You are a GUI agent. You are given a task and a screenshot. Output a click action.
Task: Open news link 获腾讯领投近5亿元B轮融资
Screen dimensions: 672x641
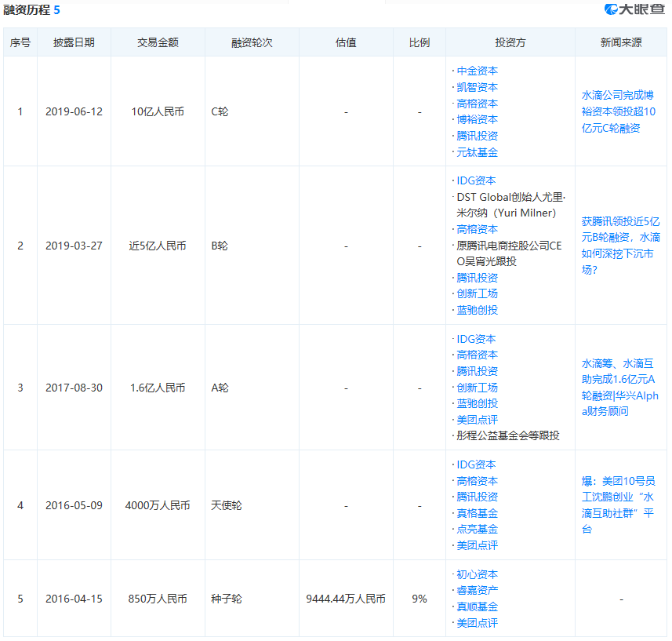(620, 246)
